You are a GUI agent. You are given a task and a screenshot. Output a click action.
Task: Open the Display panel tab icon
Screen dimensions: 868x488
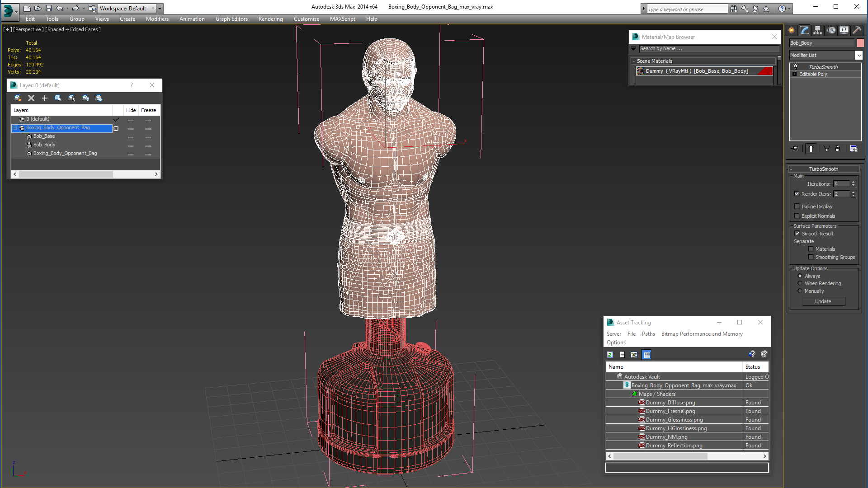point(844,30)
